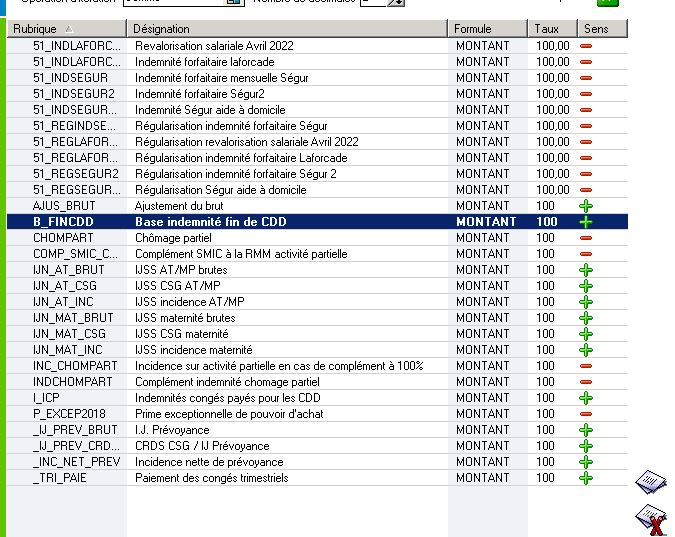Image resolution: width=675 pixels, height=537 pixels.
Task: Click Taux 100 in _TRI_PAIE row
Action: [545, 478]
